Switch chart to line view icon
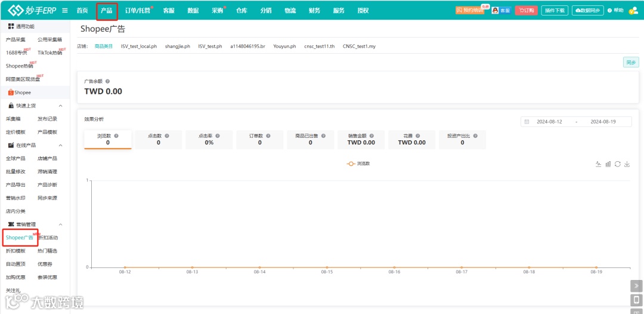Viewport: 644px width, 314px height. 599,164
